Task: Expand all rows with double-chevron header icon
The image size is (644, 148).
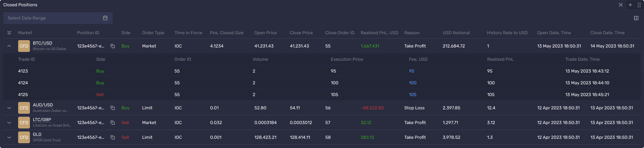Action: (x=9, y=33)
